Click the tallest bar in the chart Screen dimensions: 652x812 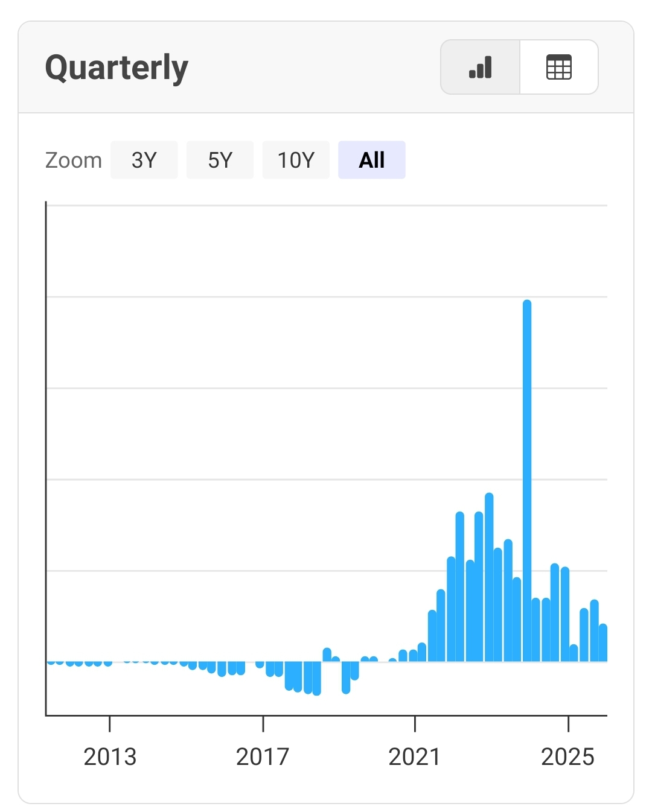pyautogui.click(x=527, y=480)
